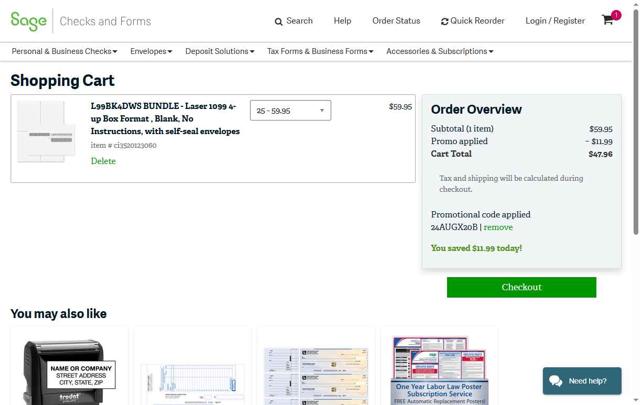640x405 pixels.
Task: Open the 1099 bundle product thumbnail
Action: [x=47, y=131]
